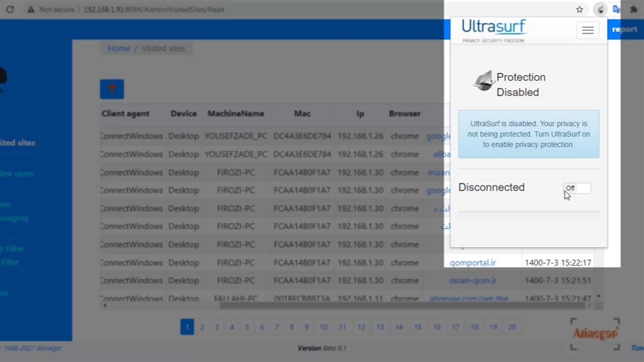This screenshot has height=362, width=644.
Task: Open the qomportal.ir link
Action: click(x=472, y=262)
